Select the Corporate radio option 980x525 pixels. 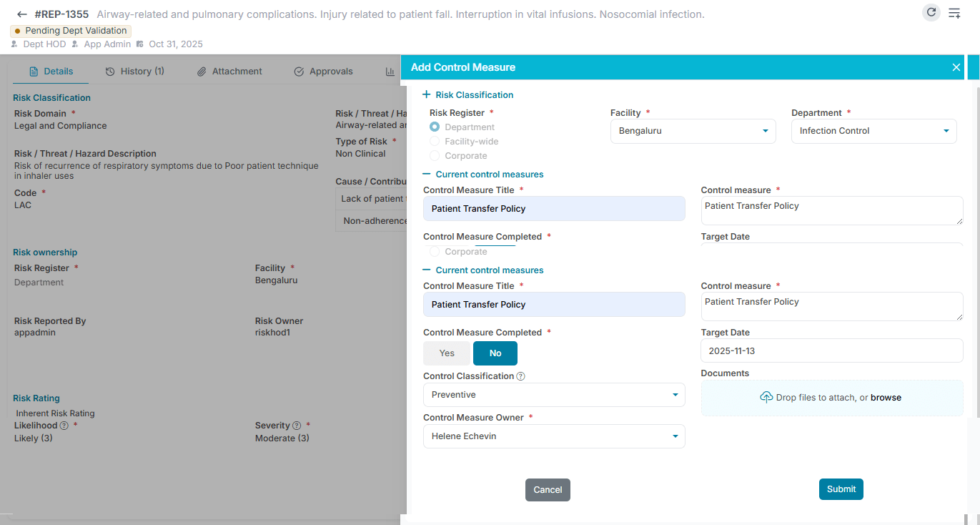tap(434, 155)
